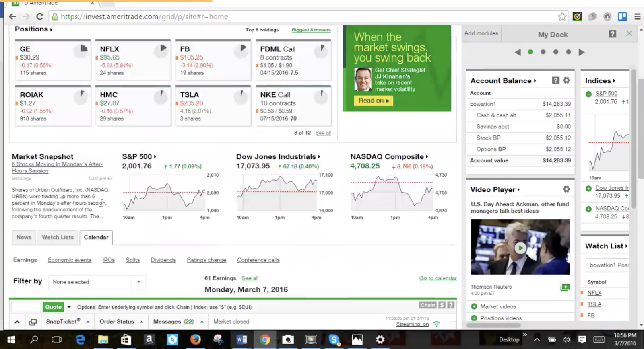Screen dimensions: 644x349
Task: Select the fourth dock page dot
Action: pos(568,52)
